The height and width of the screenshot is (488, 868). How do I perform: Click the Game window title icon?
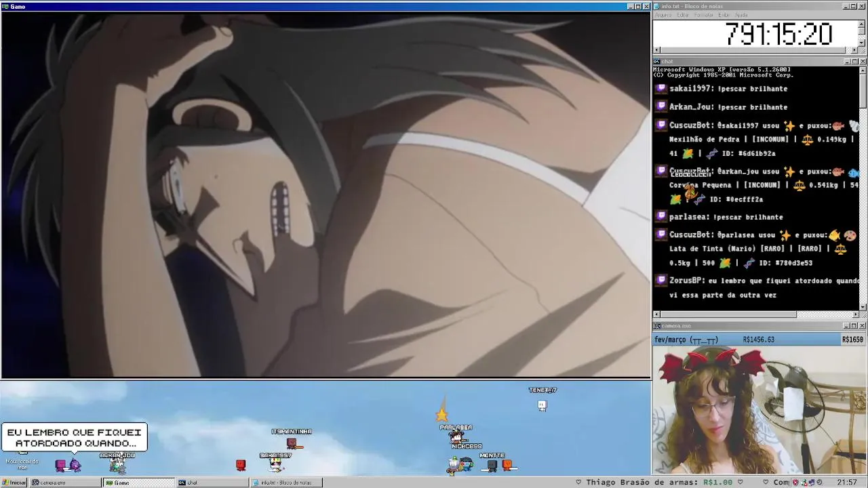tap(5, 7)
